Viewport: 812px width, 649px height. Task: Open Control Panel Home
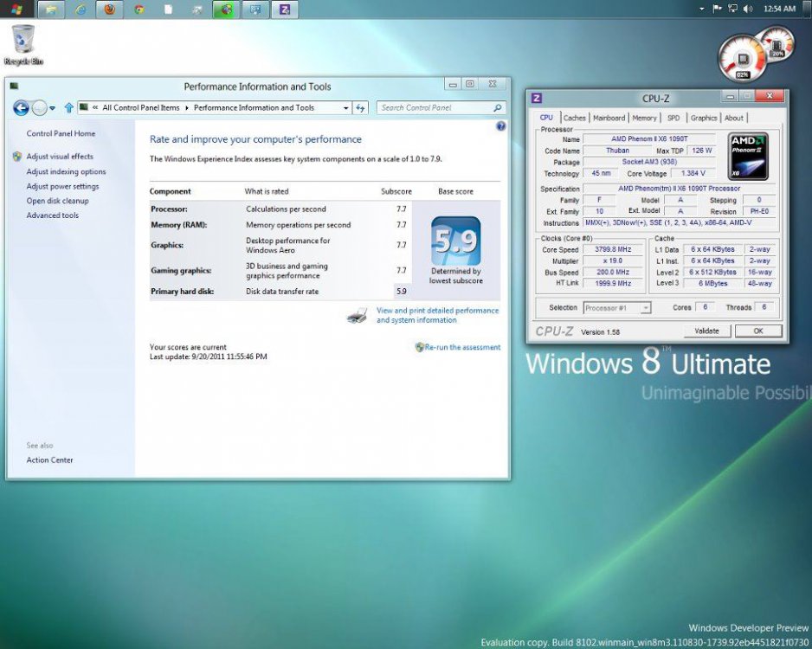coord(61,133)
